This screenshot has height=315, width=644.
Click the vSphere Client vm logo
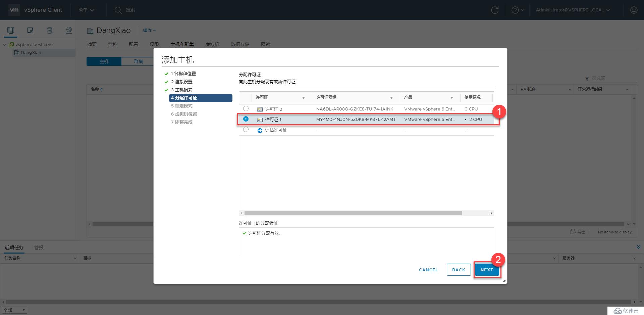point(14,10)
